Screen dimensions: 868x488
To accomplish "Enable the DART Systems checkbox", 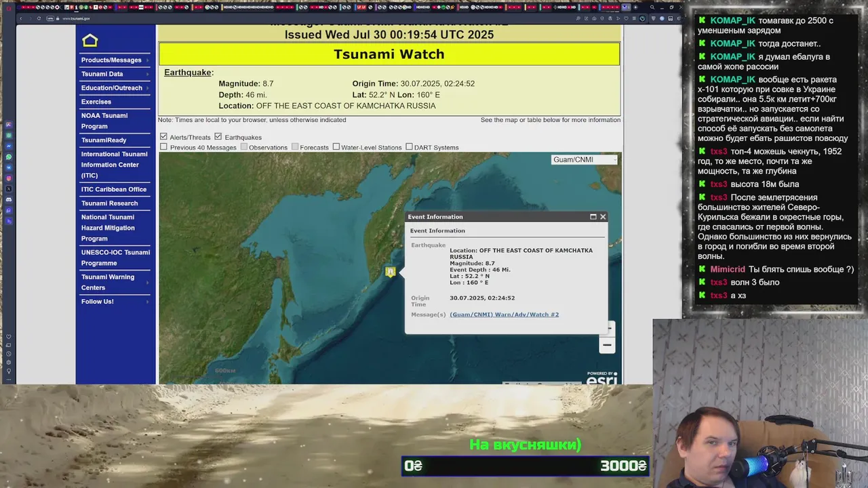I will (x=409, y=147).
